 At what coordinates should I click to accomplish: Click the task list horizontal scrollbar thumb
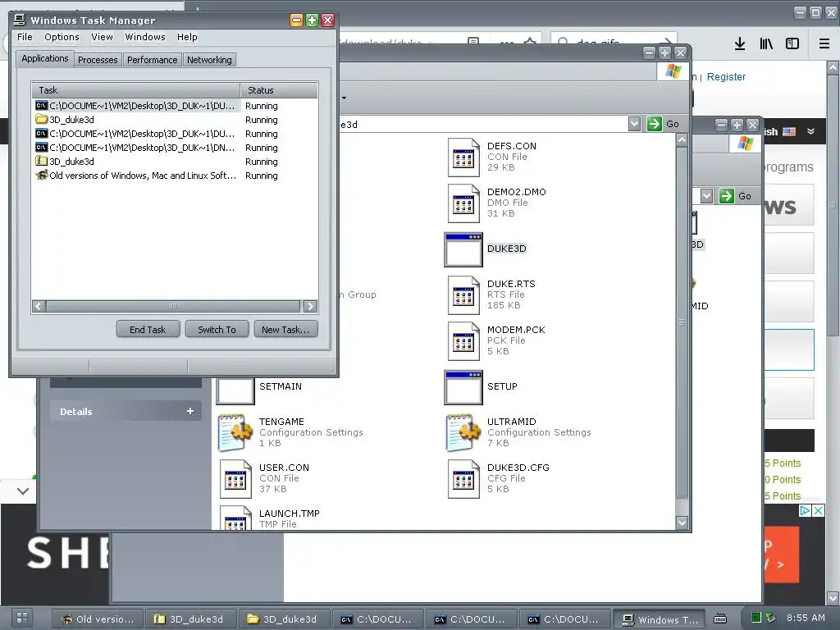tap(173, 306)
